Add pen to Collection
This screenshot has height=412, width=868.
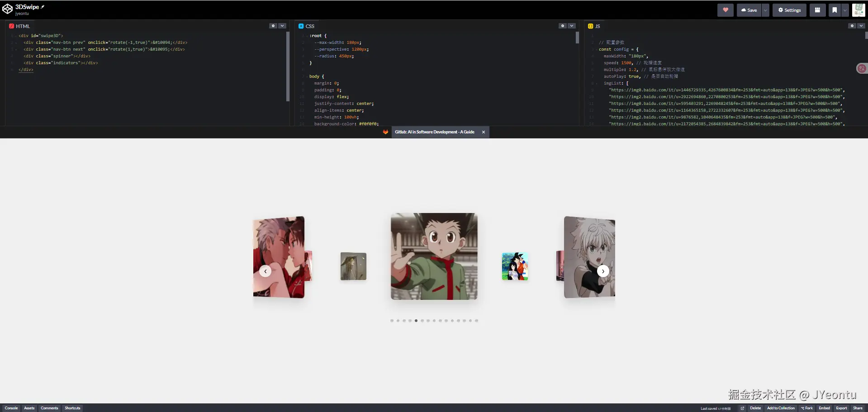click(781, 408)
